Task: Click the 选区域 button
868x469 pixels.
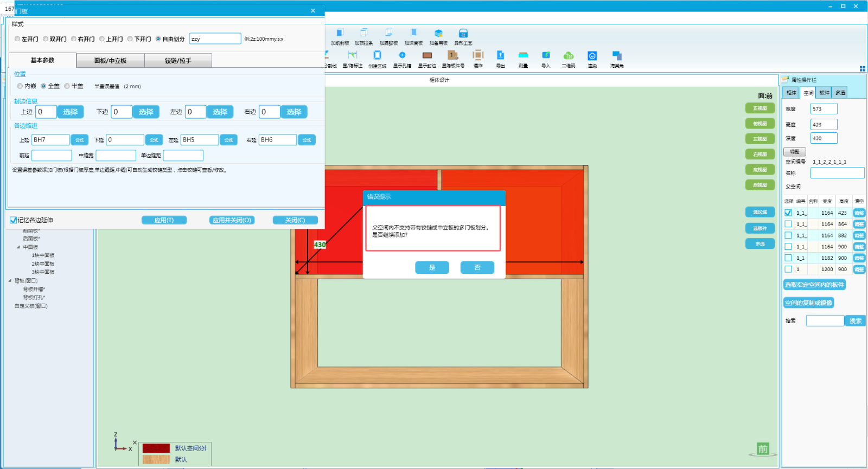Action: 759,212
